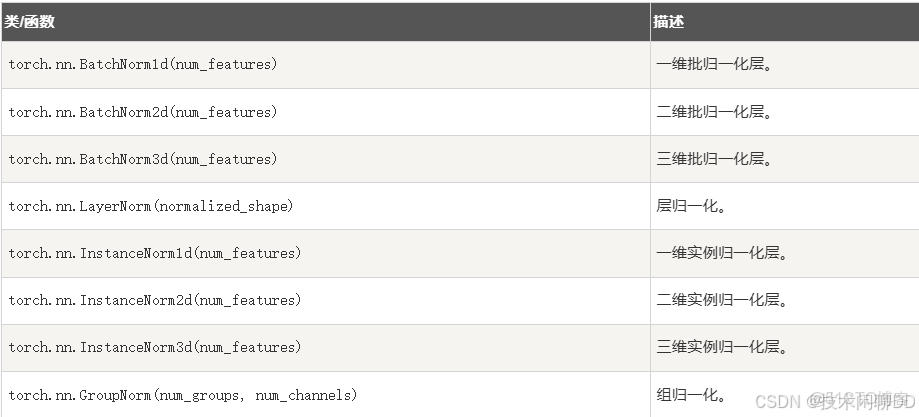The image size is (919, 417).
Task: Click the 描述 column header
Action: [x=669, y=21]
